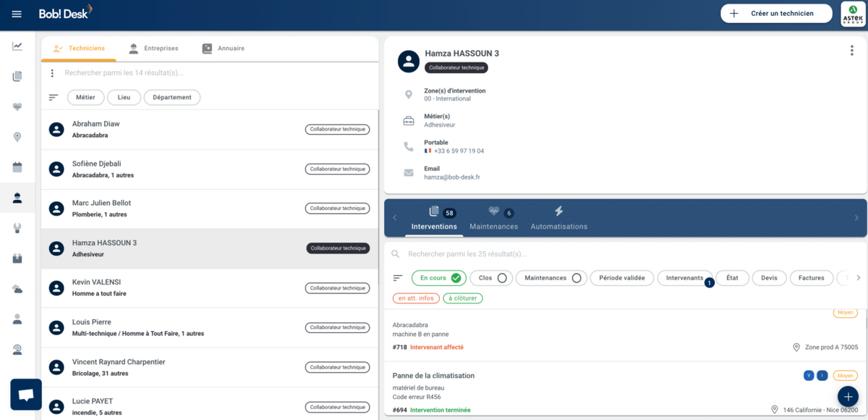
Task: Click Créer un technicien button
Action: [776, 14]
